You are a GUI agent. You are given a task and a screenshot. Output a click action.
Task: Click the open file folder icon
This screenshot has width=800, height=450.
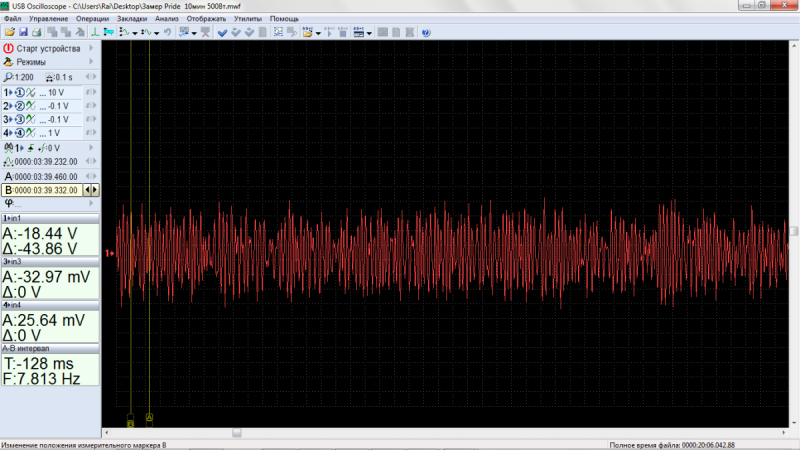click(9, 32)
